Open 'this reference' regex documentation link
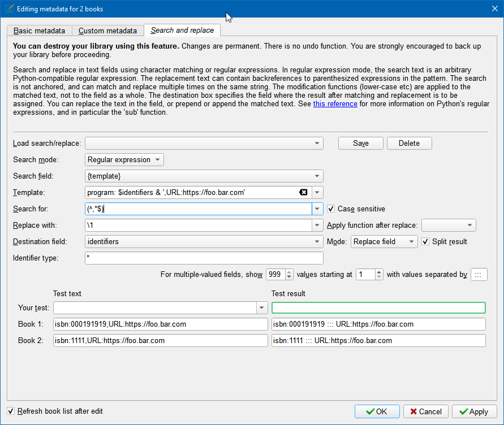The width and height of the screenshot is (504, 425). (x=335, y=104)
